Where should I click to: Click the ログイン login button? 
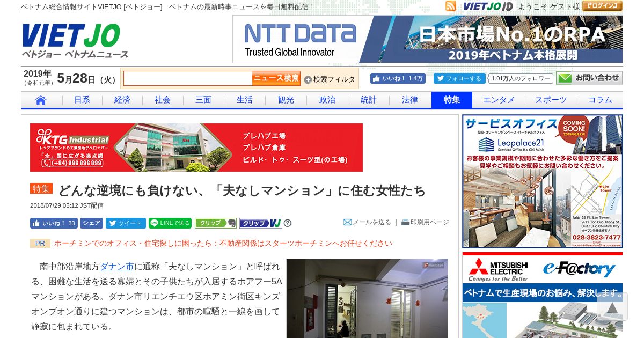tap(602, 6)
